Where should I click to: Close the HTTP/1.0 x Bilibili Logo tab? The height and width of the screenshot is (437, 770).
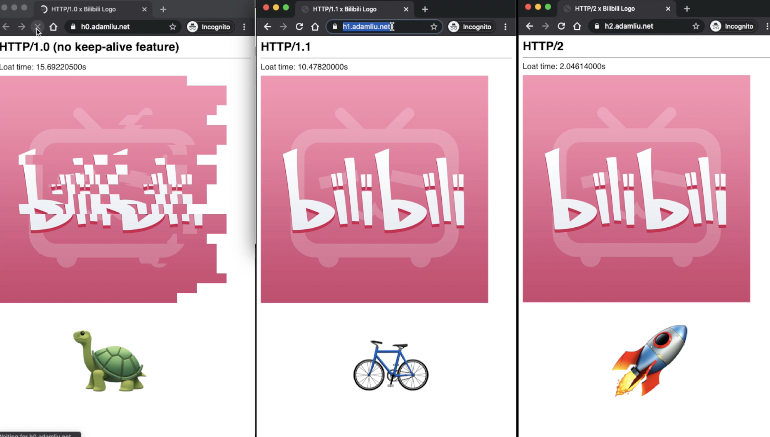pos(144,9)
